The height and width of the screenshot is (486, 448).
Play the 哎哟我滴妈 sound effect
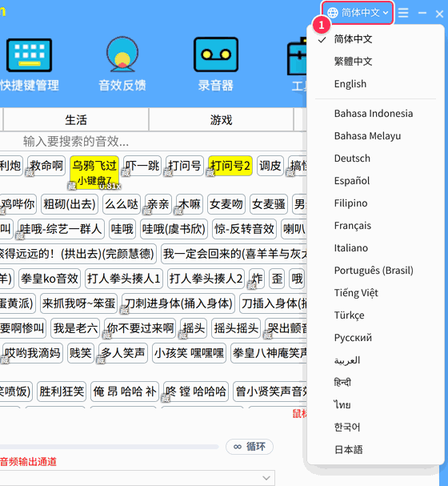[32, 353]
